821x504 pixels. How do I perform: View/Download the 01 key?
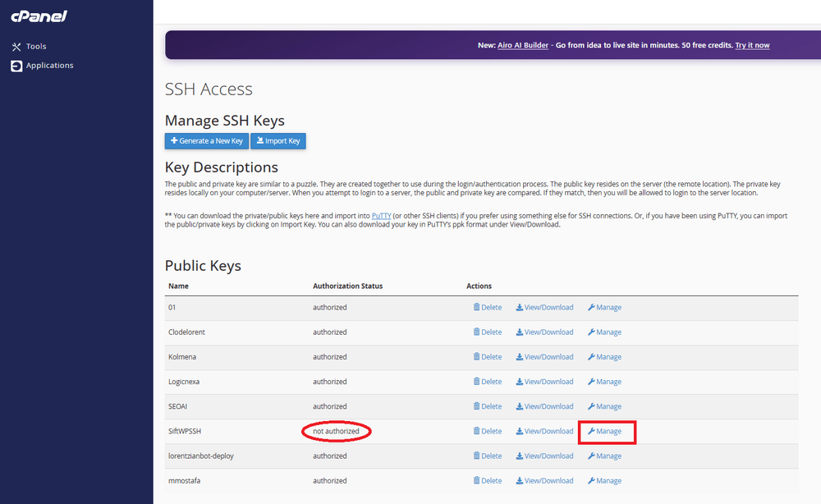pyautogui.click(x=544, y=307)
